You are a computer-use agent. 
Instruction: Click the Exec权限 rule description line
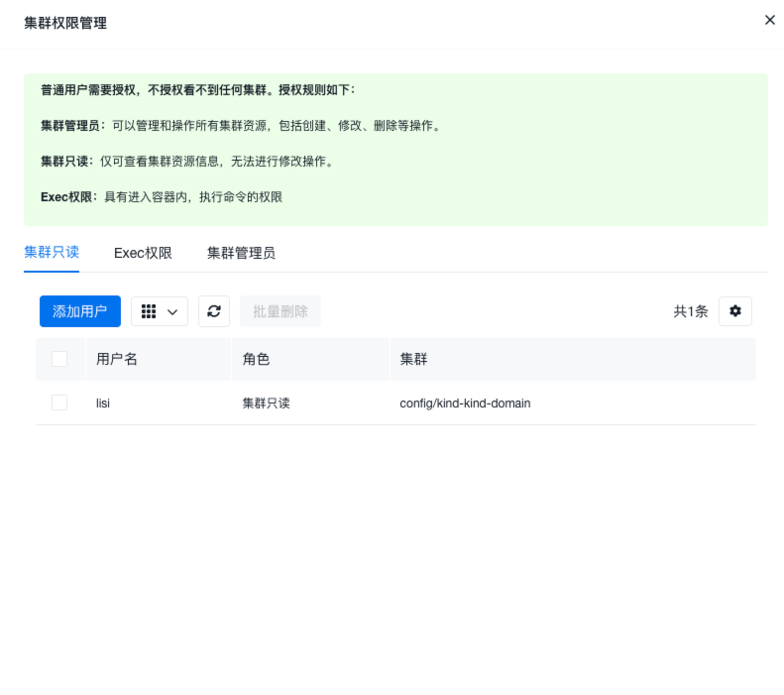(x=162, y=197)
